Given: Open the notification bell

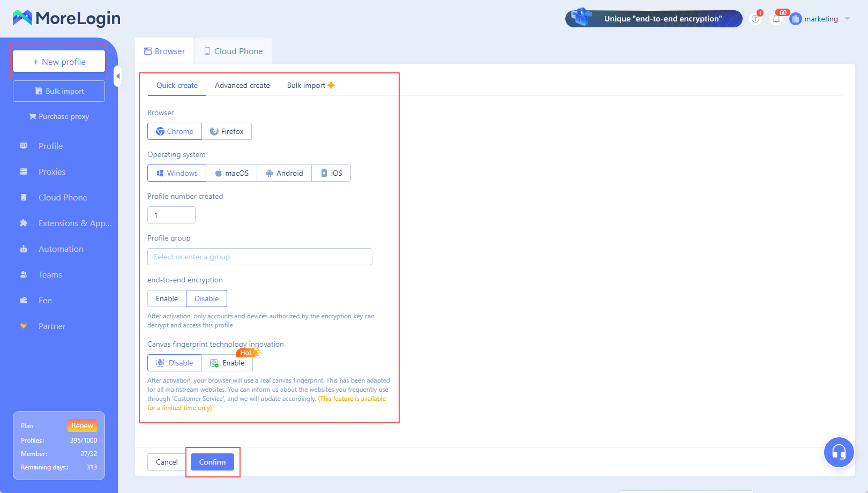Looking at the screenshot, I should click(x=777, y=18).
